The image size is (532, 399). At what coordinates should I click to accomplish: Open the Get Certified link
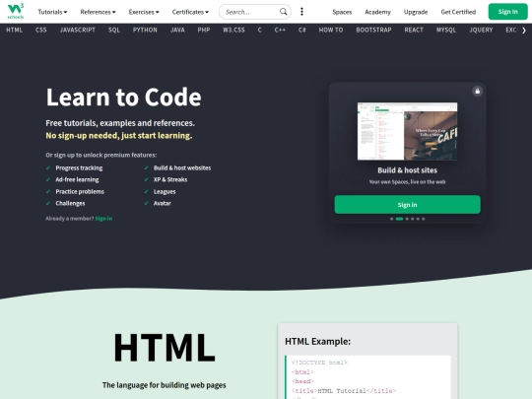point(458,12)
